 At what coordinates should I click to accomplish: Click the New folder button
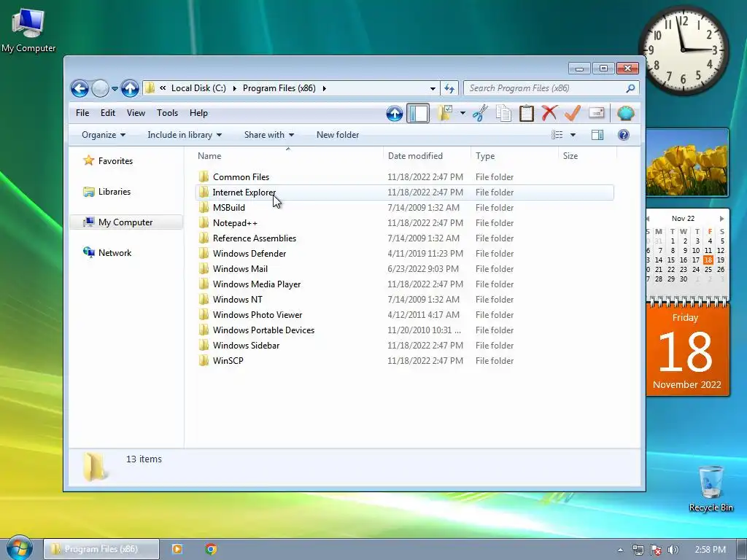[x=338, y=135]
